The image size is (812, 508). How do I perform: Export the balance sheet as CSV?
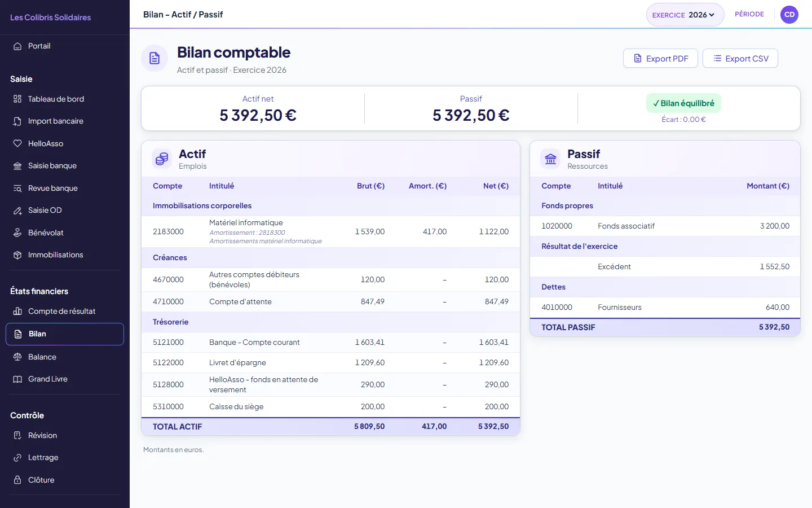tap(740, 59)
